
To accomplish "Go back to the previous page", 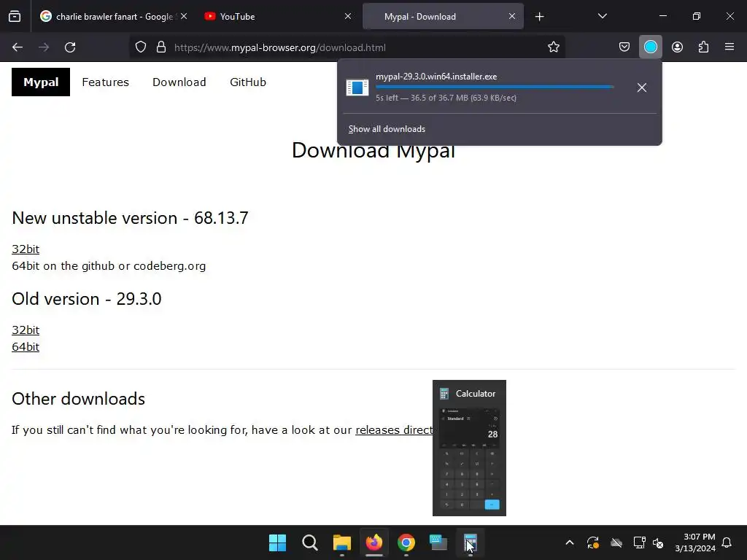I will pos(18,47).
